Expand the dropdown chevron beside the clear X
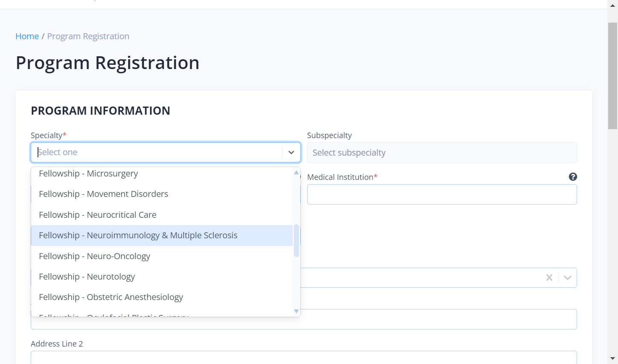 pos(568,277)
